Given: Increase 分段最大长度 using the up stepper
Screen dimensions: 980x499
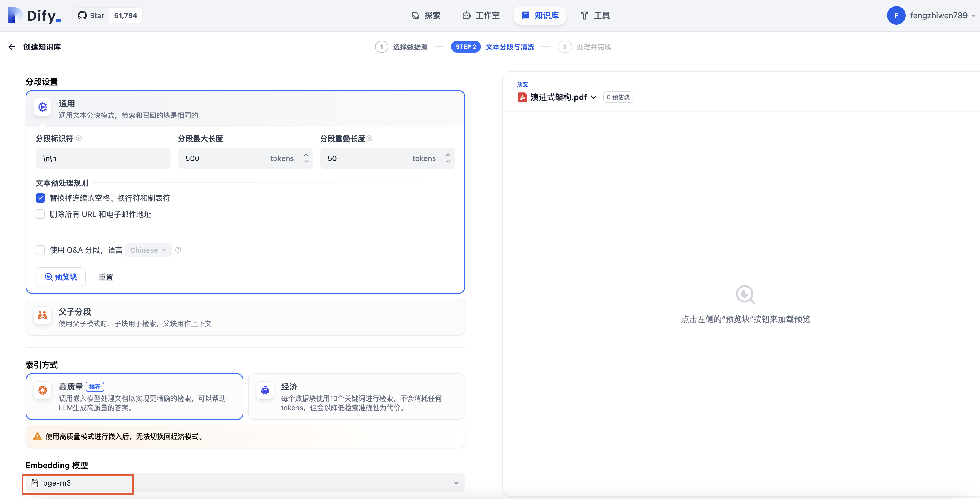Looking at the screenshot, I should [x=306, y=155].
